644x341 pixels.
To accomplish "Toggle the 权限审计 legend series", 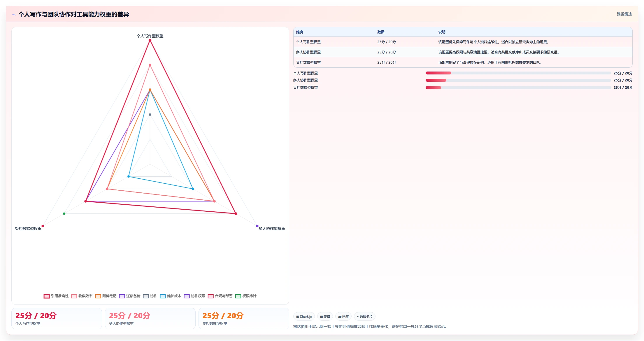I will coord(246,296).
